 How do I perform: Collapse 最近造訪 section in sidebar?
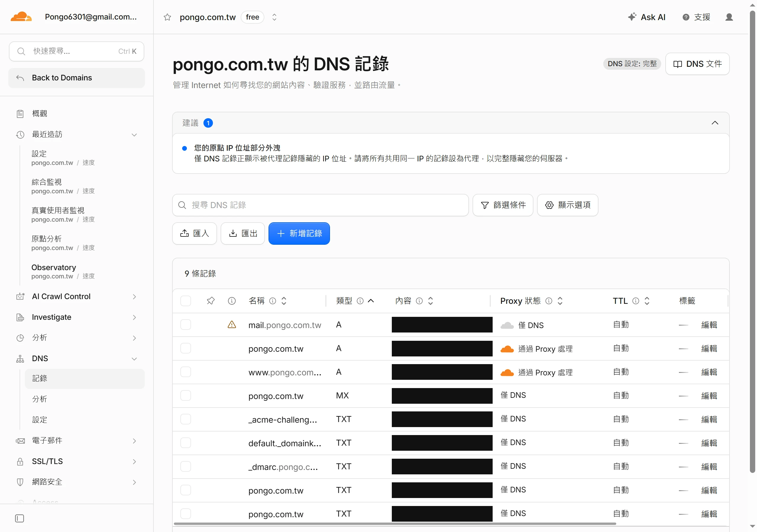pos(134,134)
